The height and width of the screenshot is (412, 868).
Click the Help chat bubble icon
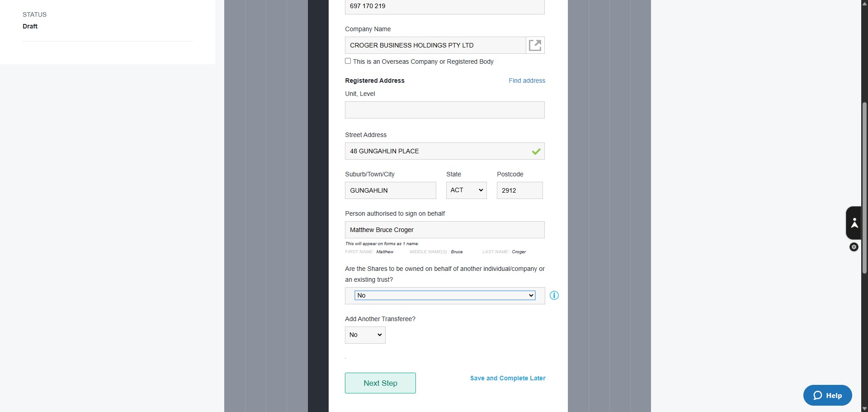818,395
